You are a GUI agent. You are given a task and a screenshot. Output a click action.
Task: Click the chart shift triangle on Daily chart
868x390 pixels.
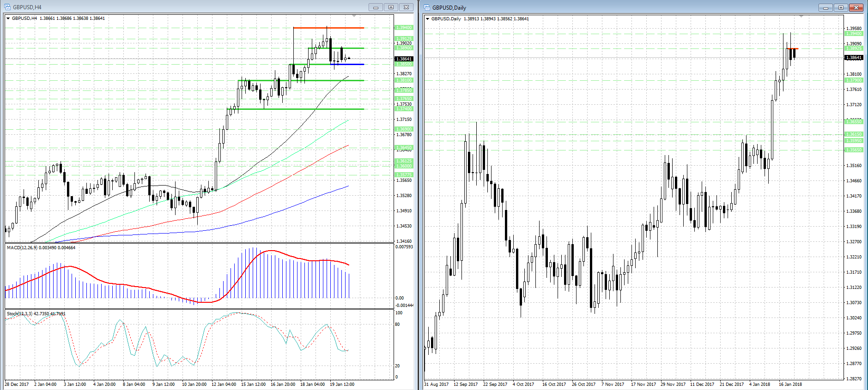(x=801, y=17)
